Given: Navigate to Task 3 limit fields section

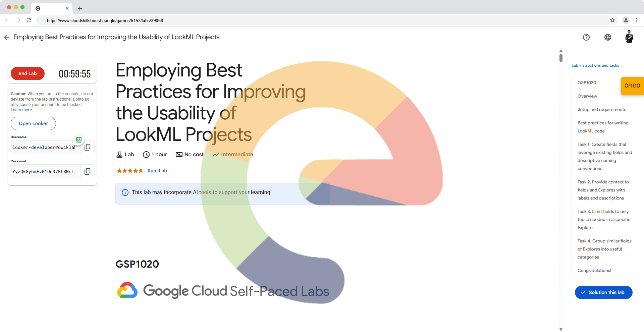Looking at the screenshot, I should 603,220.
